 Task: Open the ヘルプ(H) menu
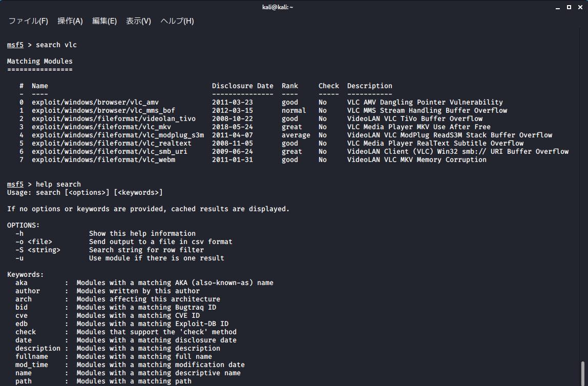click(177, 21)
